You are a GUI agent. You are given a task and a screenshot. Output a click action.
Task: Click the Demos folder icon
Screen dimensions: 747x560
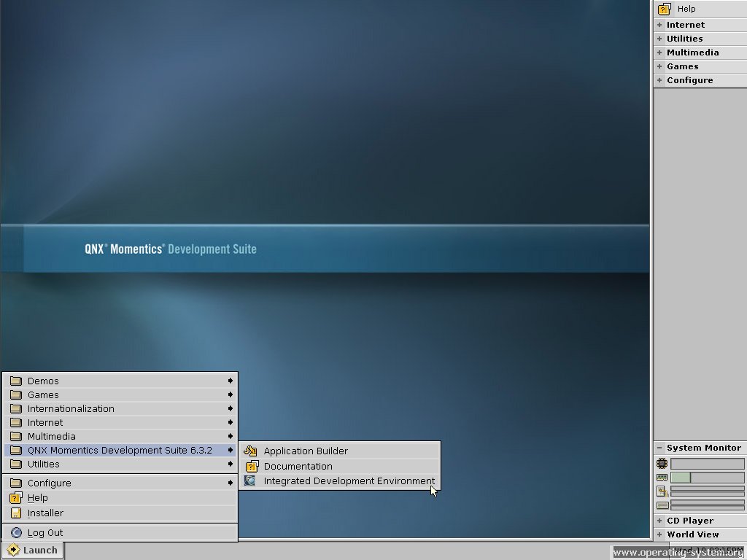pyautogui.click(x=16, y=381)
